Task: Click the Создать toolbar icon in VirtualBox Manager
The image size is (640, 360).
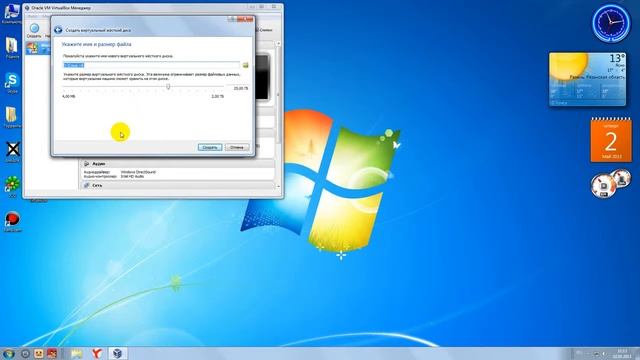Action: [34, 31]
